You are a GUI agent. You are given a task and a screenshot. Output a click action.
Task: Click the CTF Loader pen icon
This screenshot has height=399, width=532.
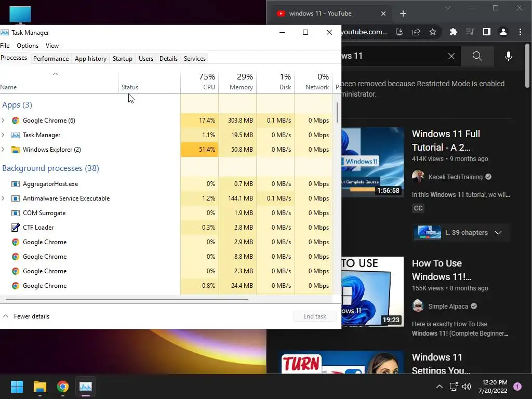[15, 228]
